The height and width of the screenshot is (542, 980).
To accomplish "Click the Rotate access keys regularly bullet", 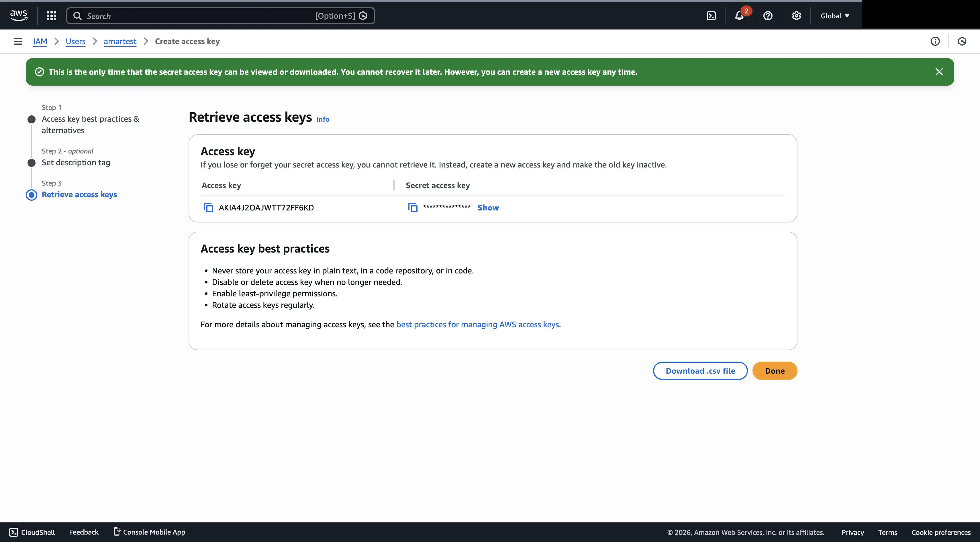I will [x=263, y=305].
